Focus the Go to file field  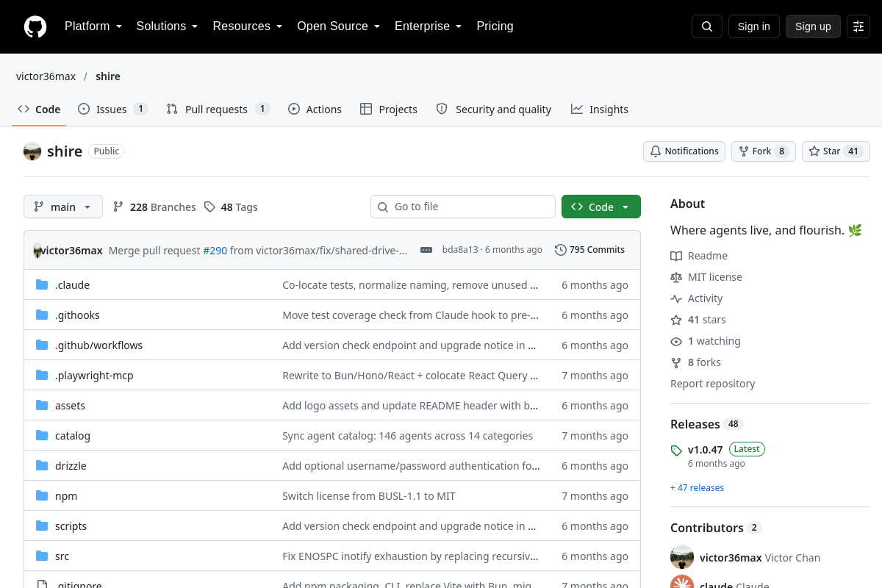point(463,207)
